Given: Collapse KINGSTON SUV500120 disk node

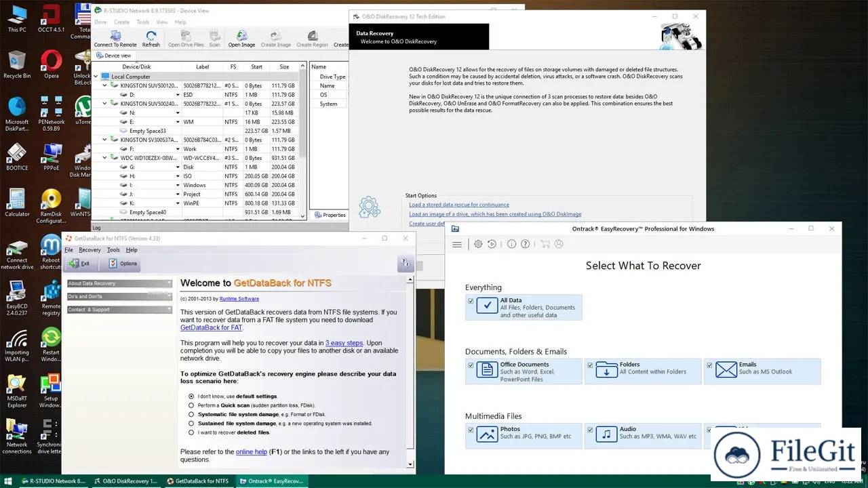Looking at the screenshot, I should tap(105, 85).
